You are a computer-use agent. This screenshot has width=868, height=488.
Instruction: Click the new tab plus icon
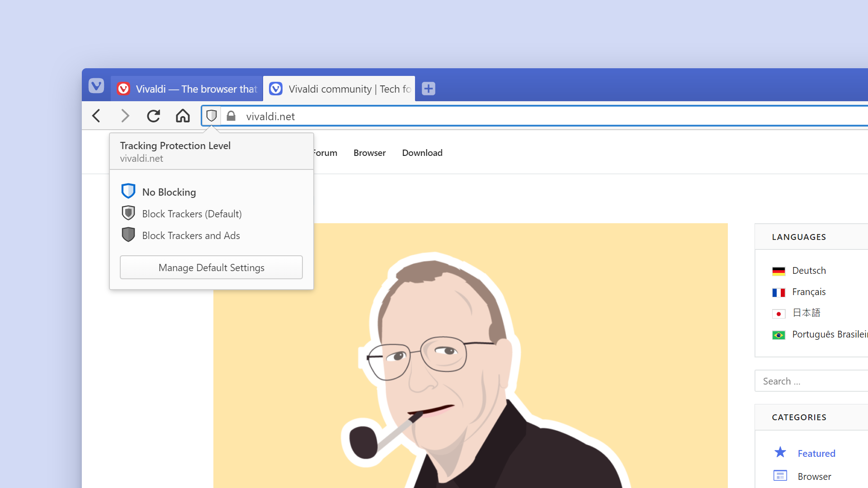coord(429,88)
